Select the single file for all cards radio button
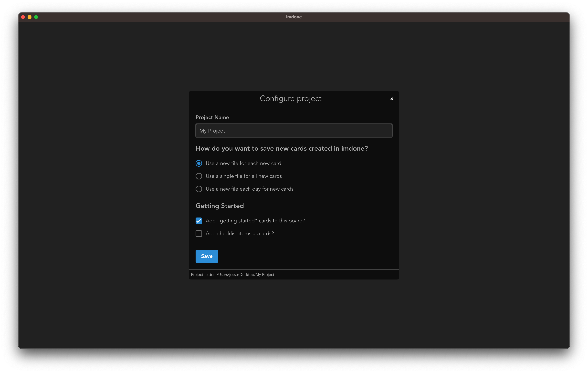Screen dimensions: 588x373 [x=199, y=176]
